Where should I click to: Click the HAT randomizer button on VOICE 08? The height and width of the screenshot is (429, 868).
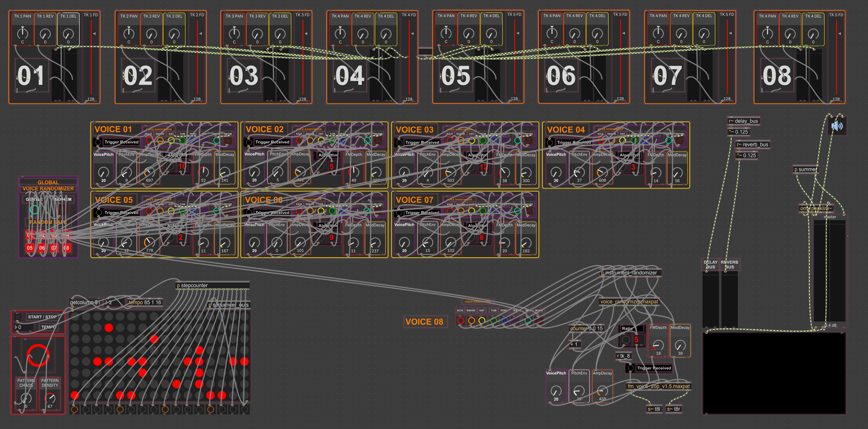pyautogui.click(x=482, y=321)
